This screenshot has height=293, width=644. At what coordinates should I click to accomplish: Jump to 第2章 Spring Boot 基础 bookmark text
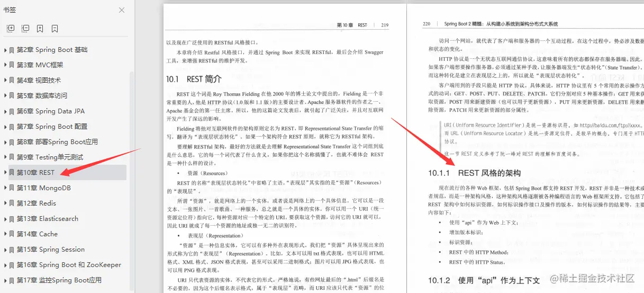(52, 50)
